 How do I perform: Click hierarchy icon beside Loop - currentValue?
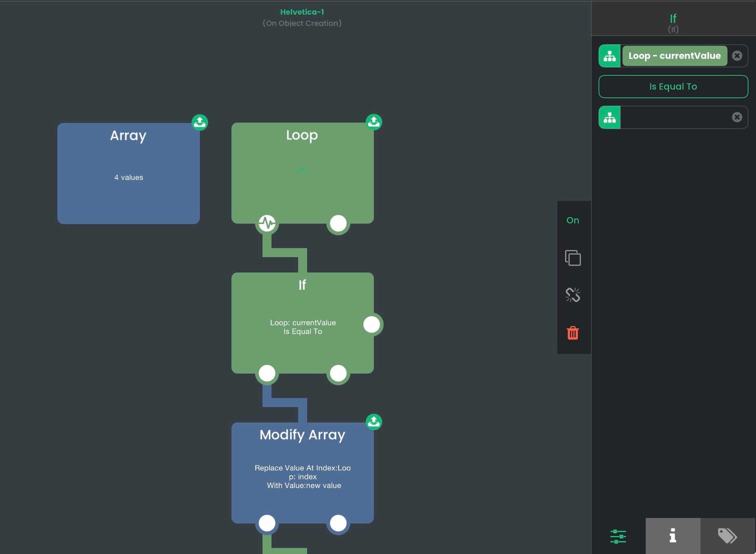609,56
